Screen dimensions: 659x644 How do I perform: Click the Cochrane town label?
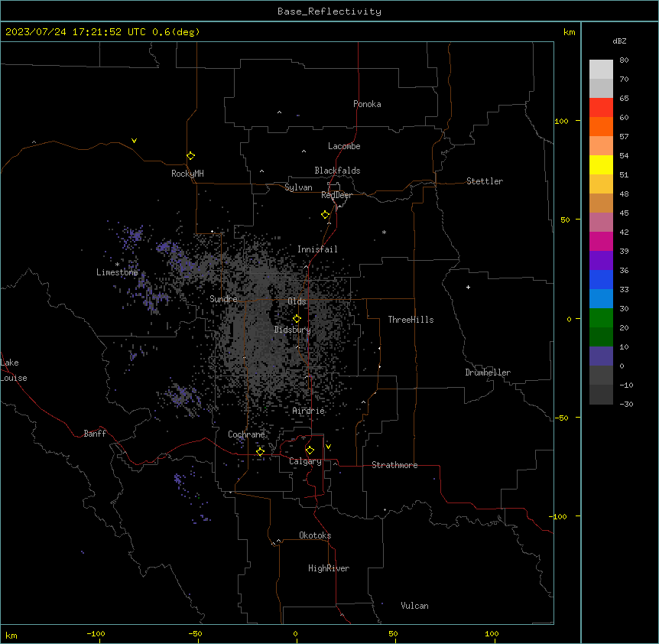tap(246, 434)
